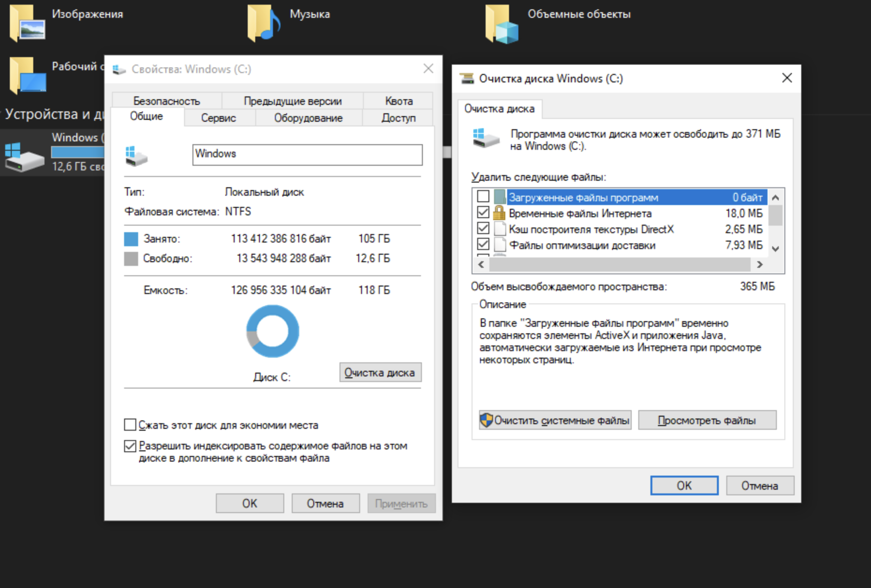This screenshot has width=871, height=588.
Task: Open the Рабочий стол folder icon
Action: click(27, 75)
